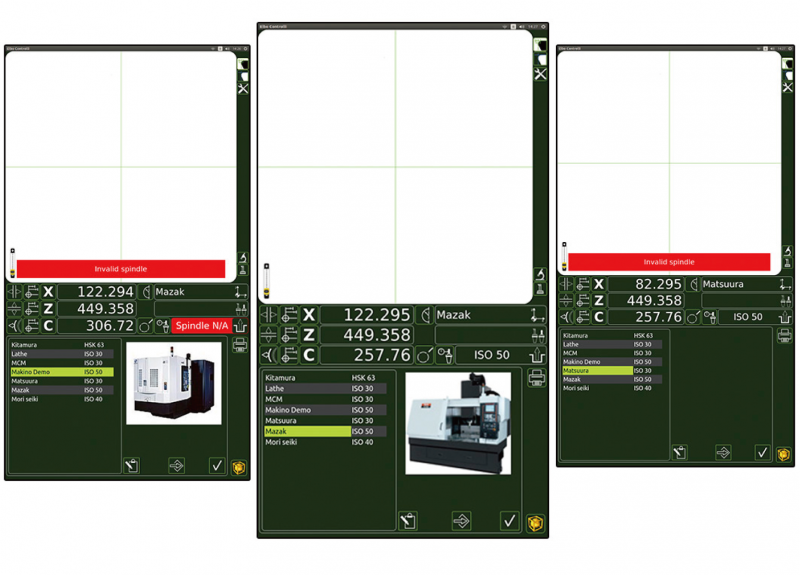The image size is (800, 575).
Task: Open the Mazak machine field in left window
Action: [x=201, y=292]
